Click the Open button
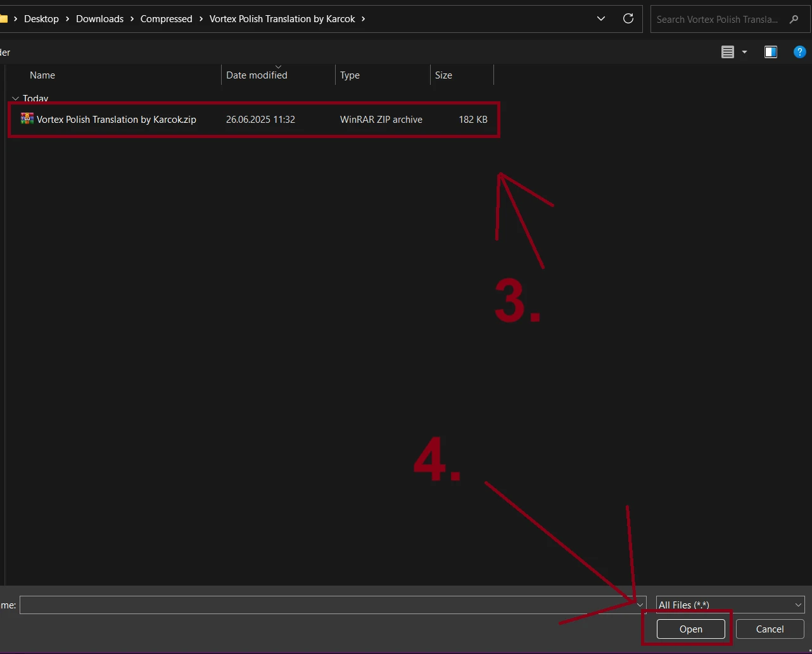The height and width of the screenshot is (654, 812). 690,629
